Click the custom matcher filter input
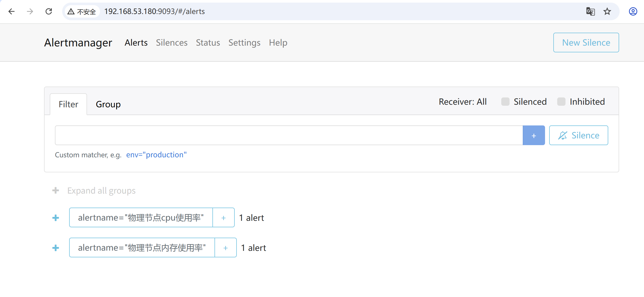Viewport: 644px width, 297px height. coord(289,136)
